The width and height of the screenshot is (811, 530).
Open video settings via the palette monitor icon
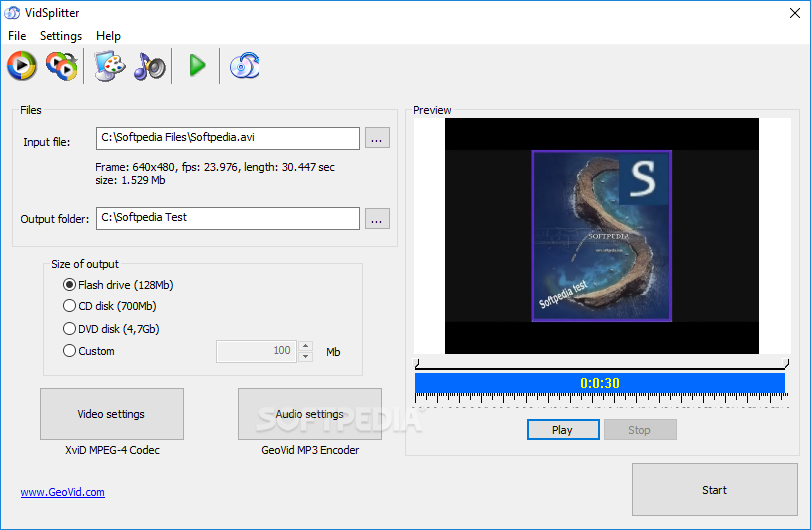(109, 66)
